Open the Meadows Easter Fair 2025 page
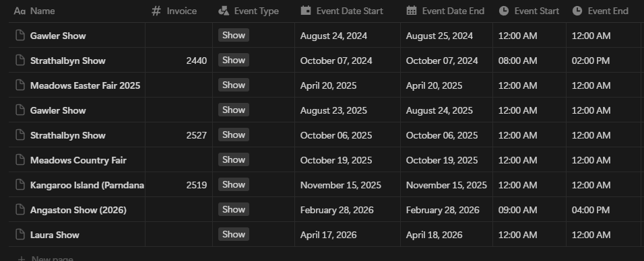The image size is (644, 261). coord(85,85)
